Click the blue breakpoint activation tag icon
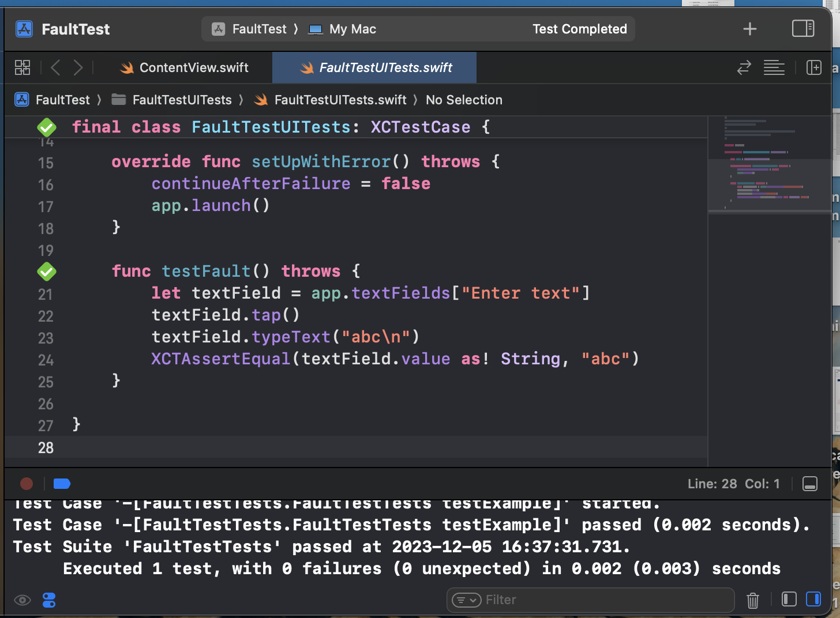The height and width of the screenshot is (618, 840). pyautogui.click(x=62, y=484)
